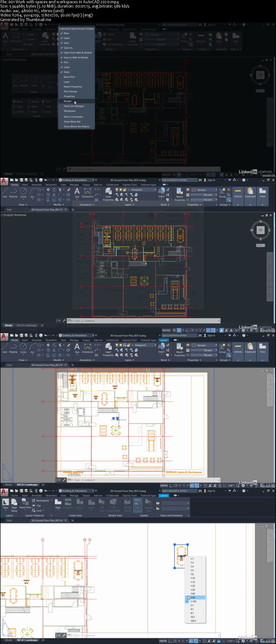Choose Show Menu Bar entry

click(x=72, y=122)
